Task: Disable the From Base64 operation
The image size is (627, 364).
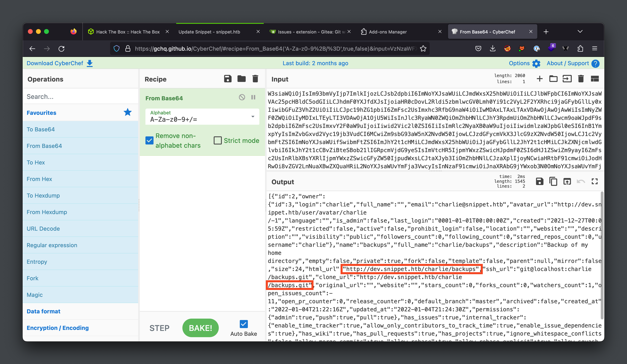Action: 242,97
